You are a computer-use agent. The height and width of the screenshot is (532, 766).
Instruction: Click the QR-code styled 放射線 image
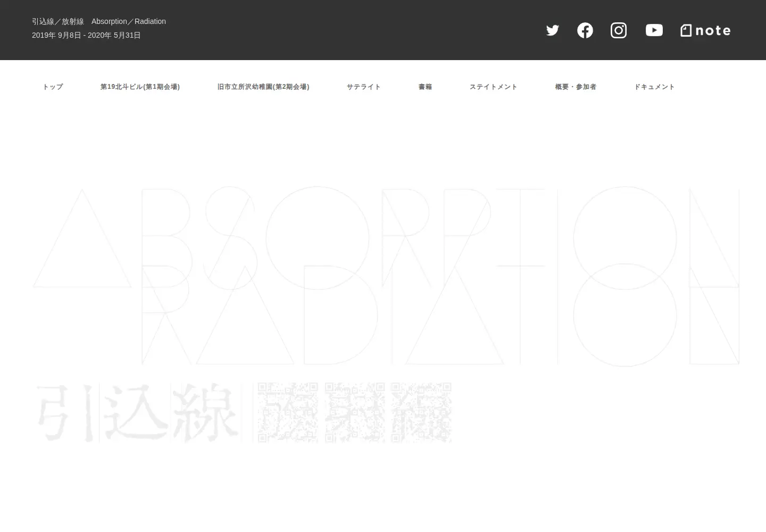354,412
